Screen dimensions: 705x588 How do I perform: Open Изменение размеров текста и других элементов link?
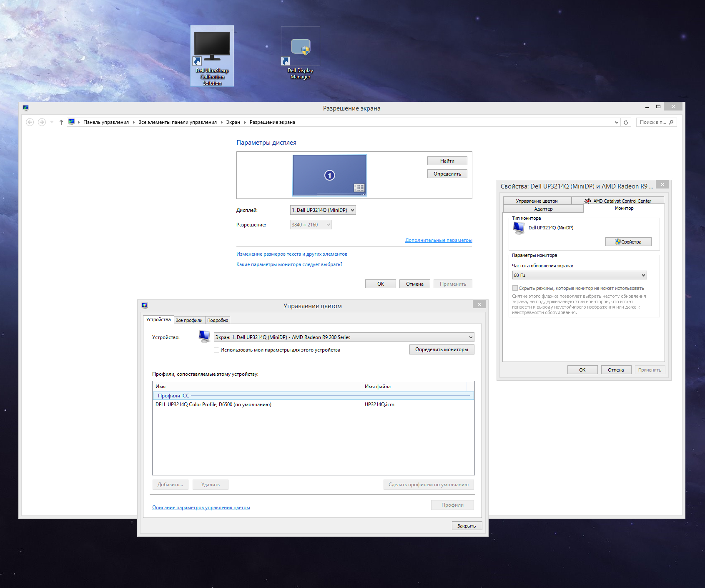[x=292, y=254]
